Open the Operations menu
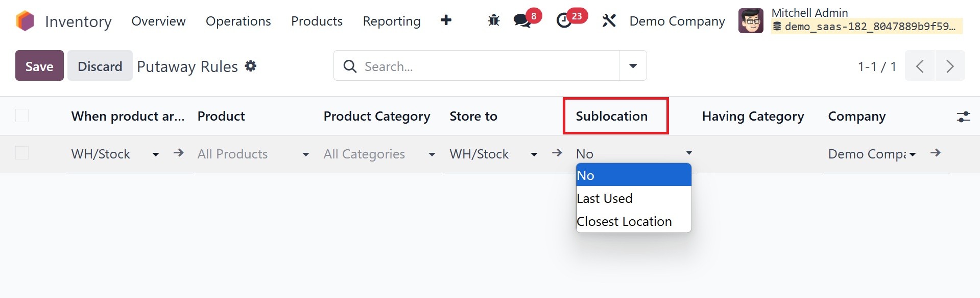This screenshot has width=980, height=298. tap(238, 21)
